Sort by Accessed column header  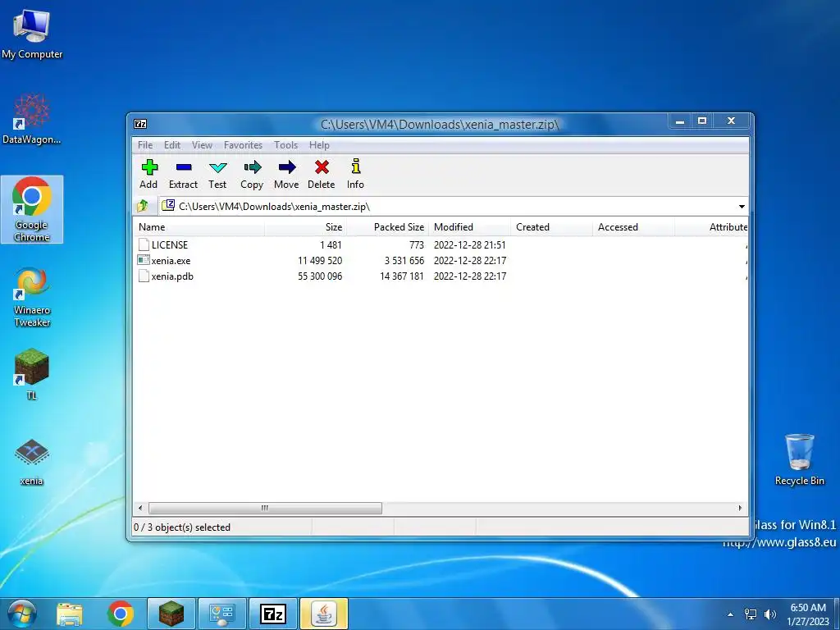tap(634, 227)
